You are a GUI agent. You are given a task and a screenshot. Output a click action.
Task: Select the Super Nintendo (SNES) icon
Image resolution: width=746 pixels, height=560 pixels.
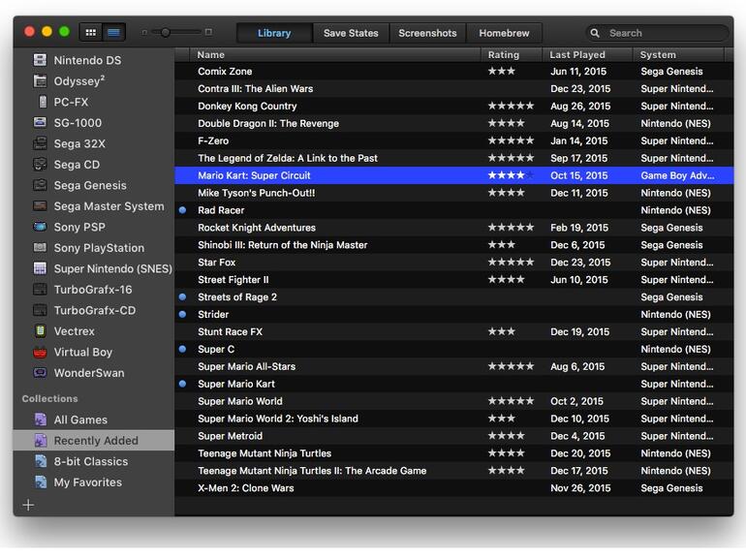pos(40,268)
